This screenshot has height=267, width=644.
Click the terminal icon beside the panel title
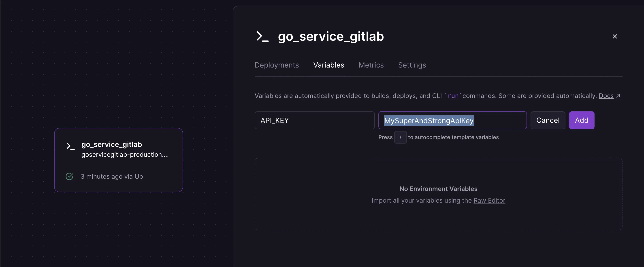click(x=262, y=36)
